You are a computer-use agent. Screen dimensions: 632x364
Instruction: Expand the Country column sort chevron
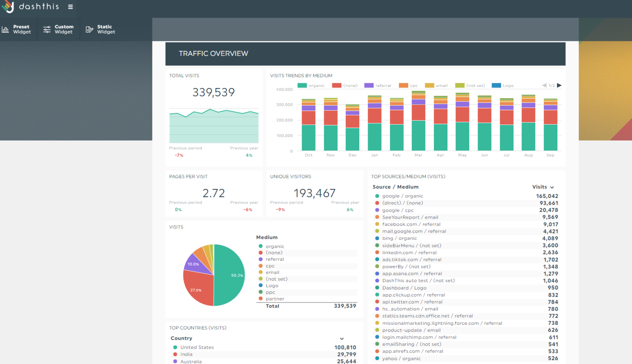point(342,339)
